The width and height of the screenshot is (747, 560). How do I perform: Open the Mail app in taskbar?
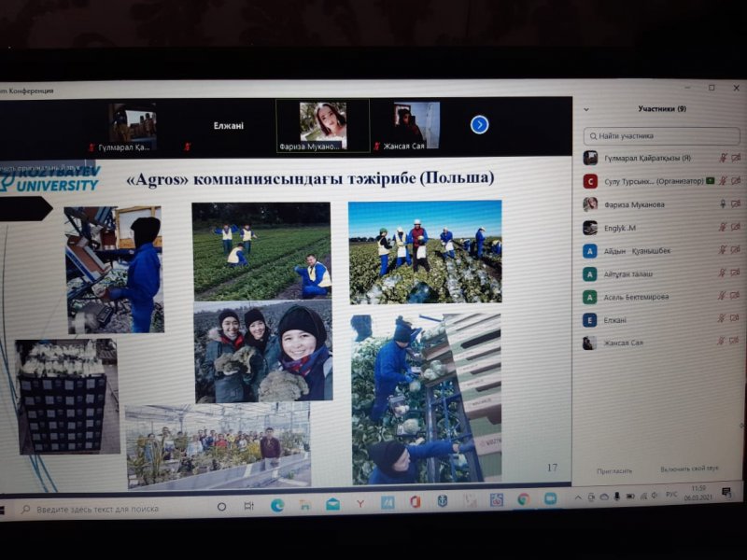[332, 504]
